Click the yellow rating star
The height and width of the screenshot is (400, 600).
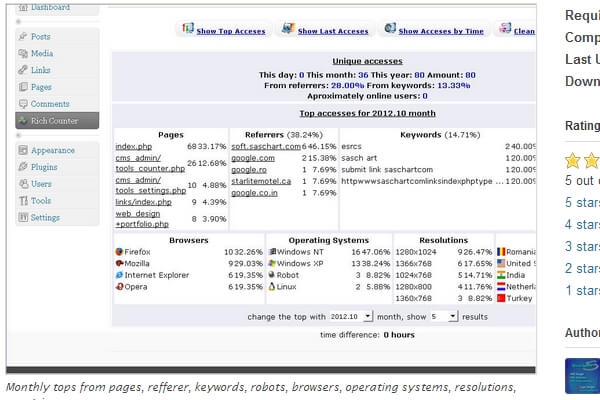[572, 160]
